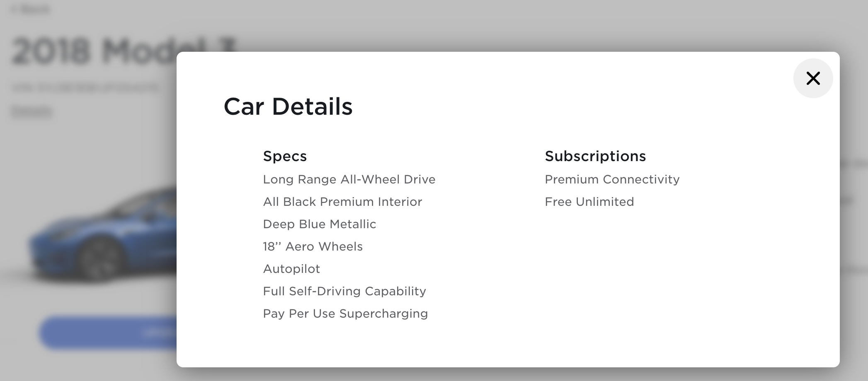Go back using the blurred Back link
This screenshot has height=381, width=868.
coord(31,9)
